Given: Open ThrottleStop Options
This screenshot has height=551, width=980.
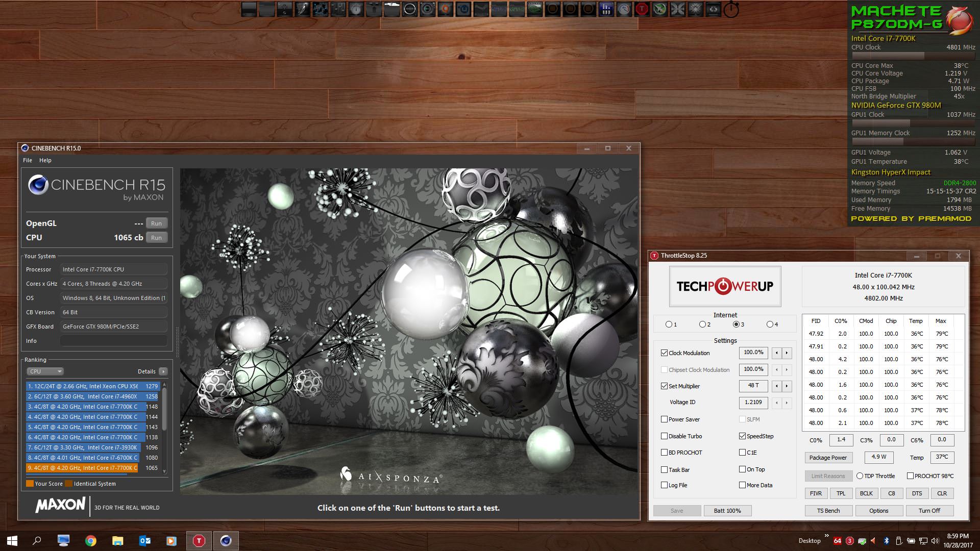Looking at the screenshot, I should pyautogui.click(x=879, y=511).
